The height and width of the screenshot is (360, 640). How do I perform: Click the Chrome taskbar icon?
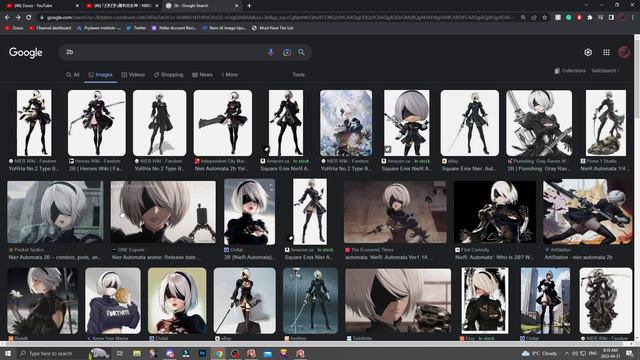(x=219, y=353)
